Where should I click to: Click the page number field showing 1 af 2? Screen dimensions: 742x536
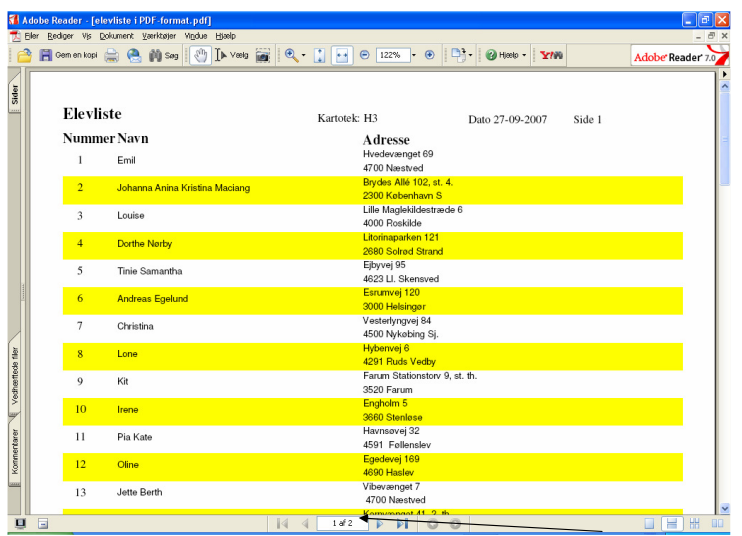(343, 523)
